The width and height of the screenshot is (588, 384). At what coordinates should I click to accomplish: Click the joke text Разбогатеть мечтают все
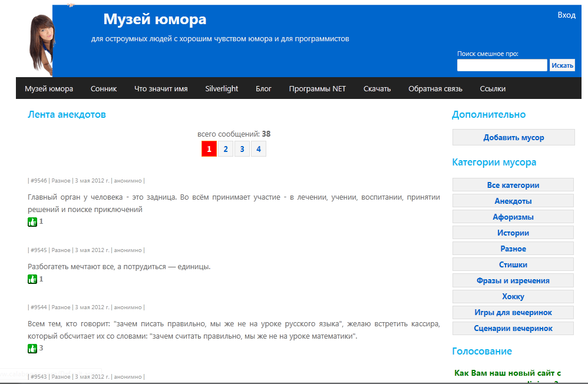pos(119,267)
